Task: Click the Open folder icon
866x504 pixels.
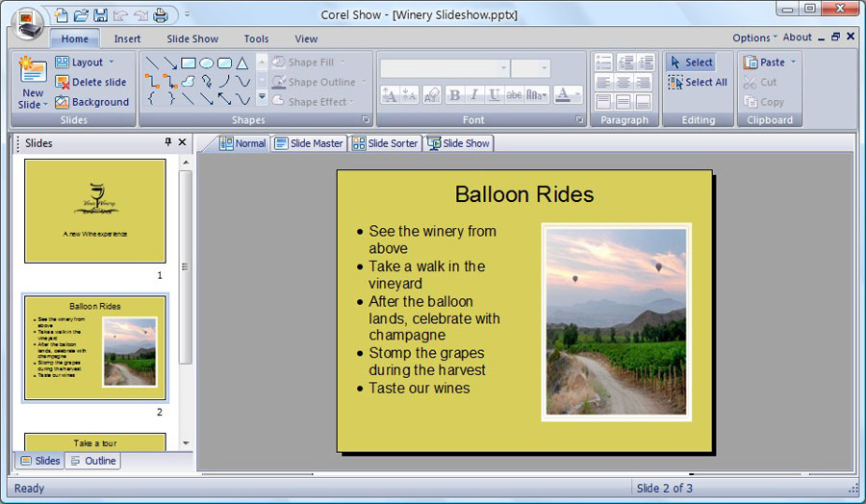Action: (x=81, y=14)
